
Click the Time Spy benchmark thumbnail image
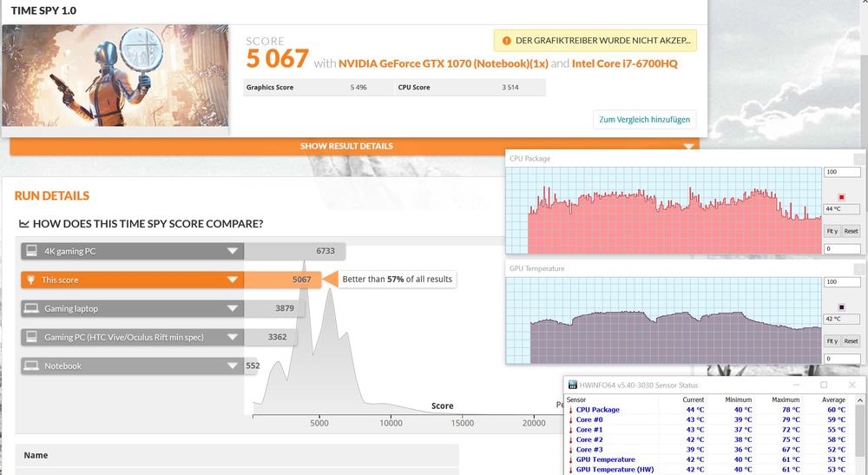(115, 76)
